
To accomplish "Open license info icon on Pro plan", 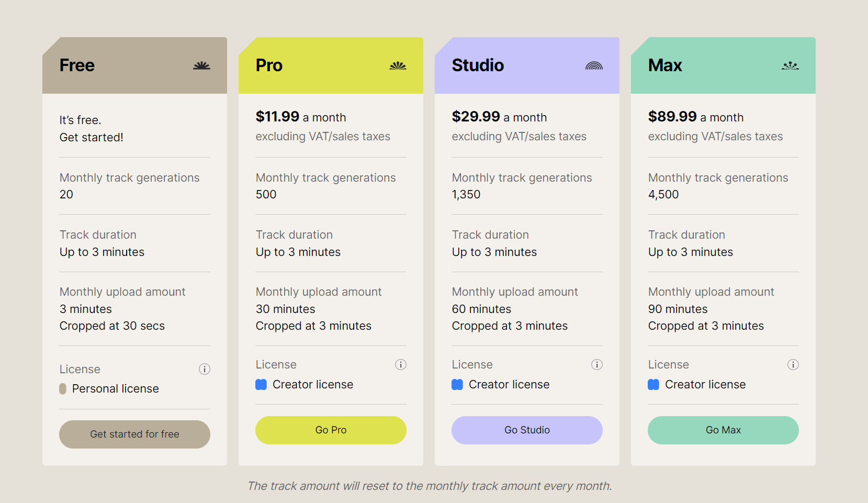I will tap(401, 364).
